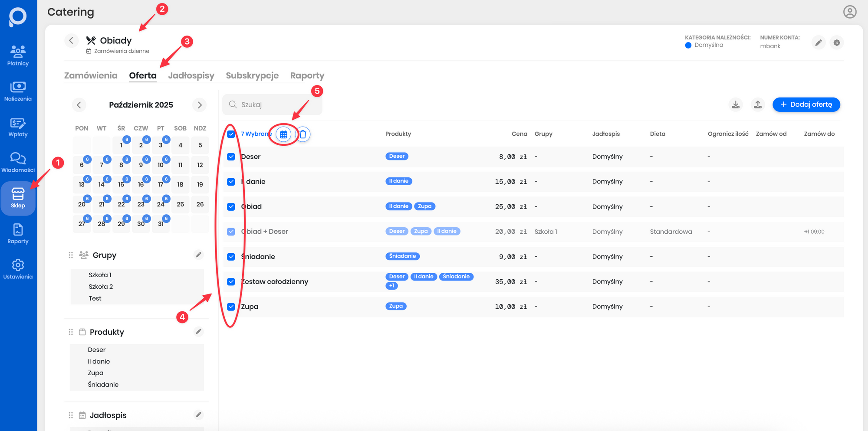Viewport: 868px width, 431px height.
Task: Open the Płatnicy section in sidebar
Action: [18, 56]
